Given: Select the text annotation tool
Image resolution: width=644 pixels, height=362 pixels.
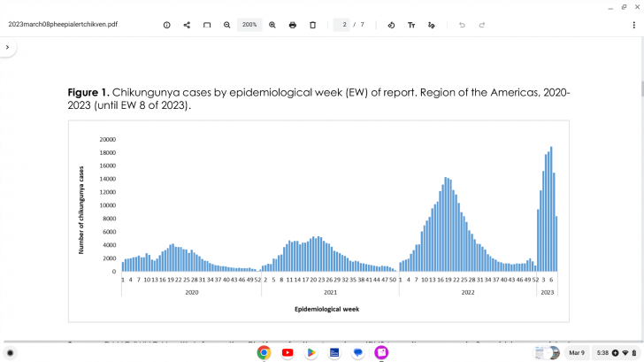Looking at the screenshot, I should 411,25.
